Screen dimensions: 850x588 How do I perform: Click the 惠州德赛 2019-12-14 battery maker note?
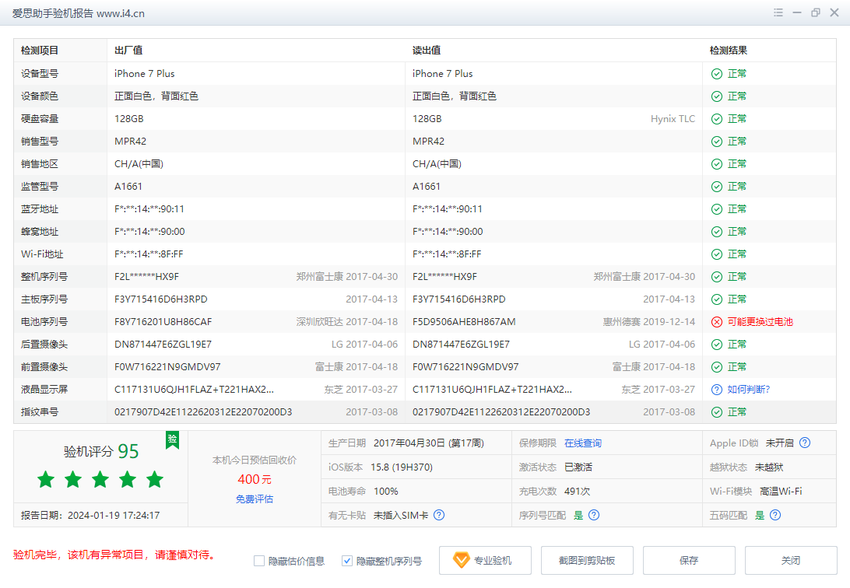coord(649,322)
